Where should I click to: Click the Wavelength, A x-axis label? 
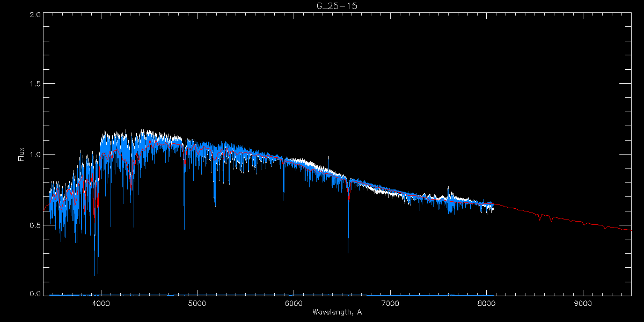(x=336, y=312)
